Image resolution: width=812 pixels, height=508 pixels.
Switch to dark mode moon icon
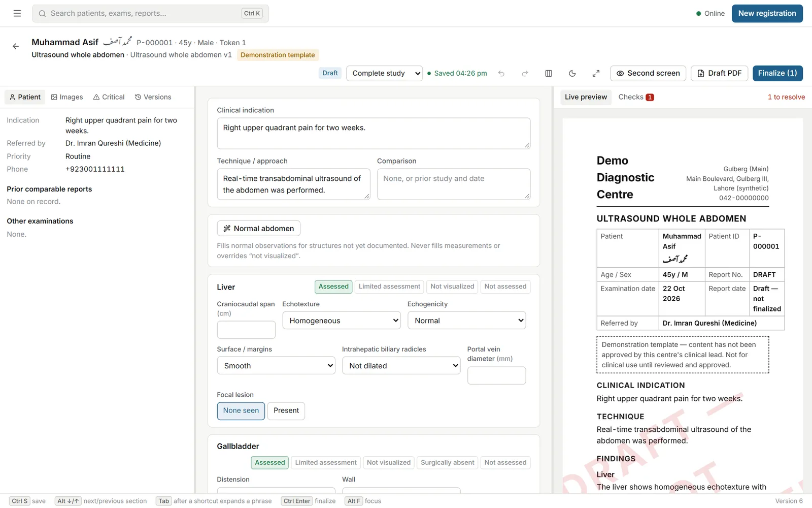click(572, 73)
